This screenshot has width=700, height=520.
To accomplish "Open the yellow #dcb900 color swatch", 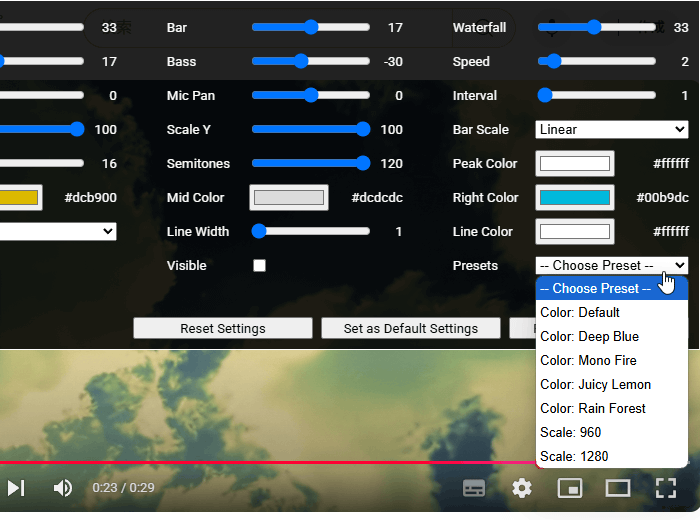I will tap(21, 197).
